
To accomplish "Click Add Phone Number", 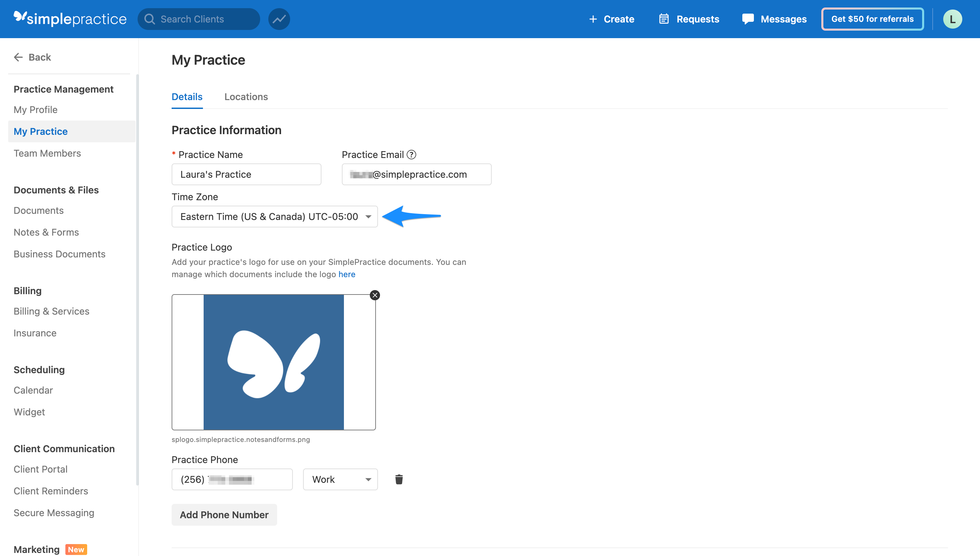I will (224, 515).
